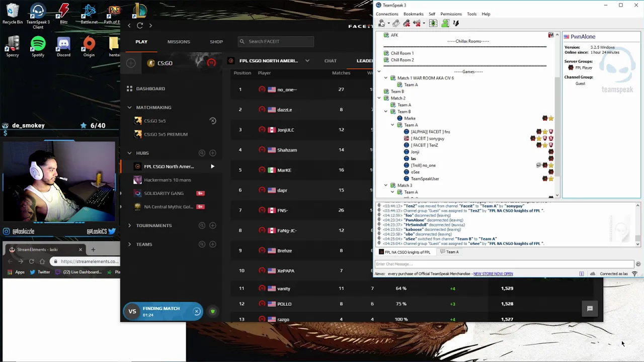Go forward using FACEIT forward arrow
This screenshot has width=644, height=362.
coord(150,25)
